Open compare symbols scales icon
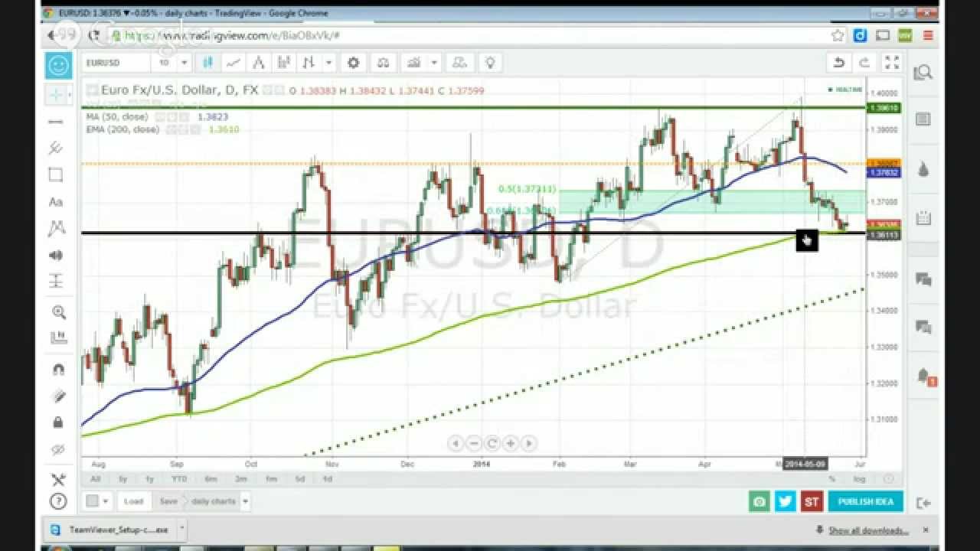This screenshot has width=980, height=551. coord(384,63)
